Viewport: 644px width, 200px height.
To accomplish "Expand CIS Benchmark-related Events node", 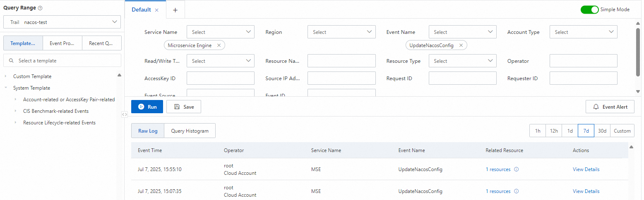I will (x=16, y=111).
